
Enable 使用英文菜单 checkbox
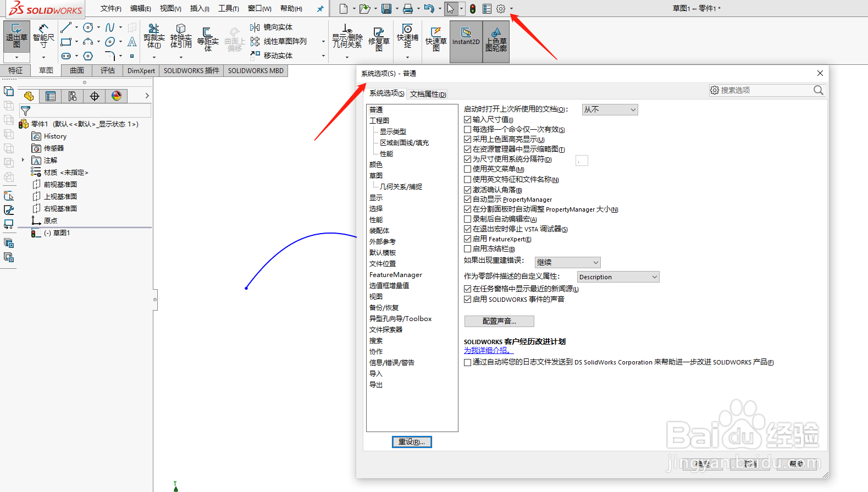tap(467, 169)
